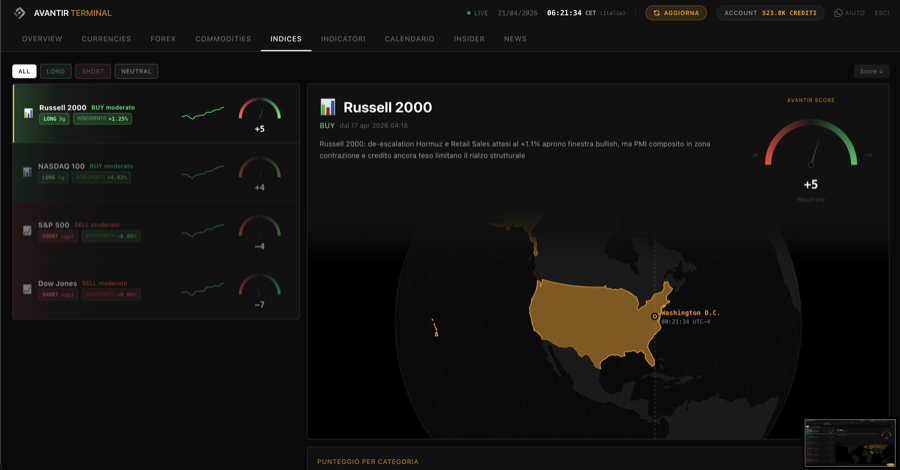Click the NASDAQ 100 RENDIMENTO +4.02% badge

[101, 177]
